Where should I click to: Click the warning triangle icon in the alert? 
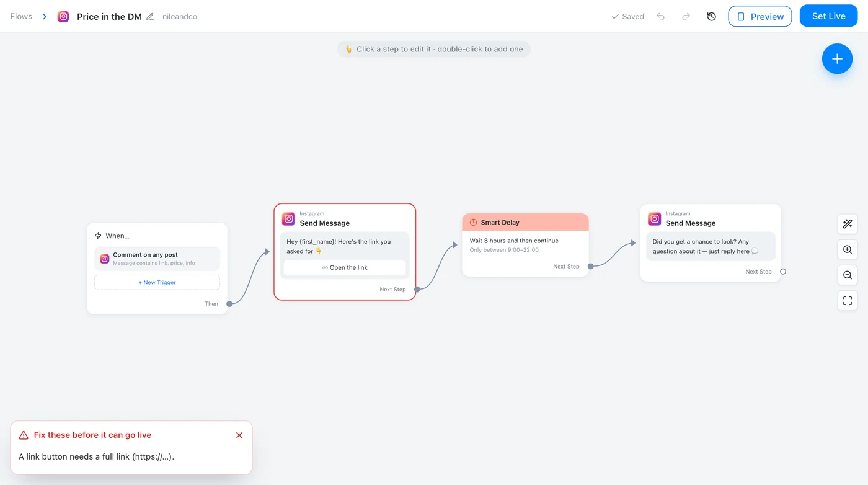tap(24, 435)
